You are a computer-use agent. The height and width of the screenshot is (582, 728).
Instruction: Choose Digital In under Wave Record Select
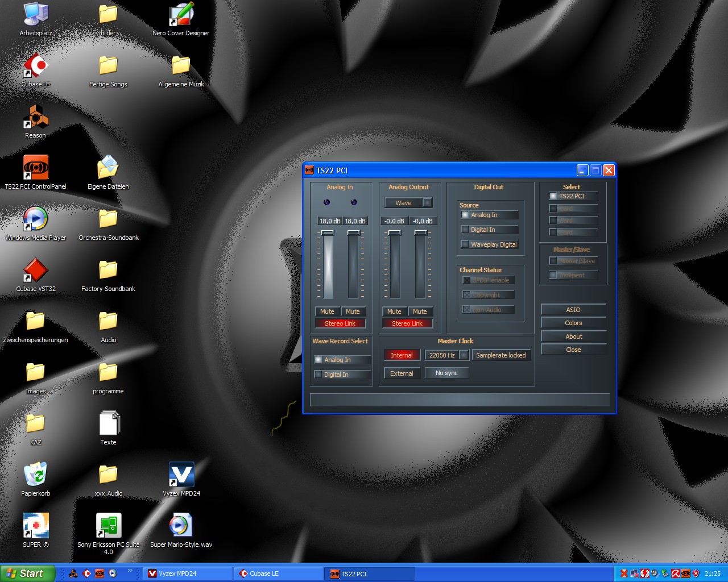point(342,375)
